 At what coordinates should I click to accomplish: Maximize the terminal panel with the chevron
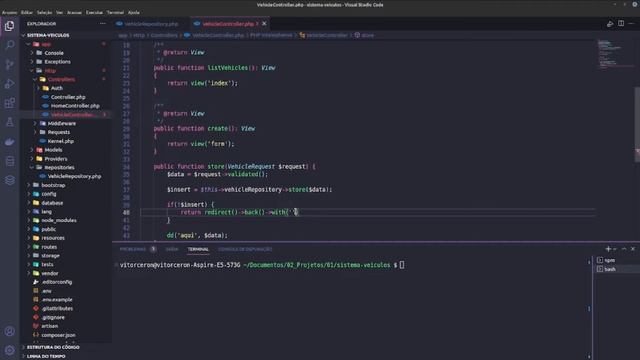click(x=624, y=249)
